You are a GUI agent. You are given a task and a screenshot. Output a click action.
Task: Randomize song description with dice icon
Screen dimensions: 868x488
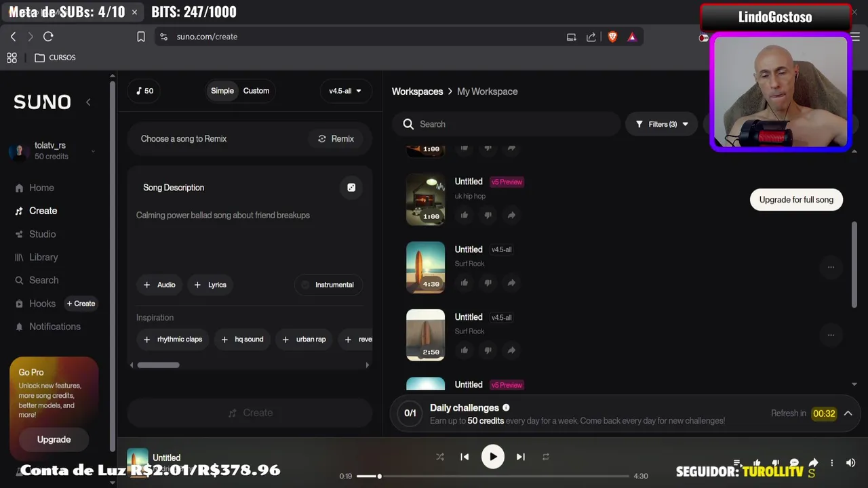(351, 188)
